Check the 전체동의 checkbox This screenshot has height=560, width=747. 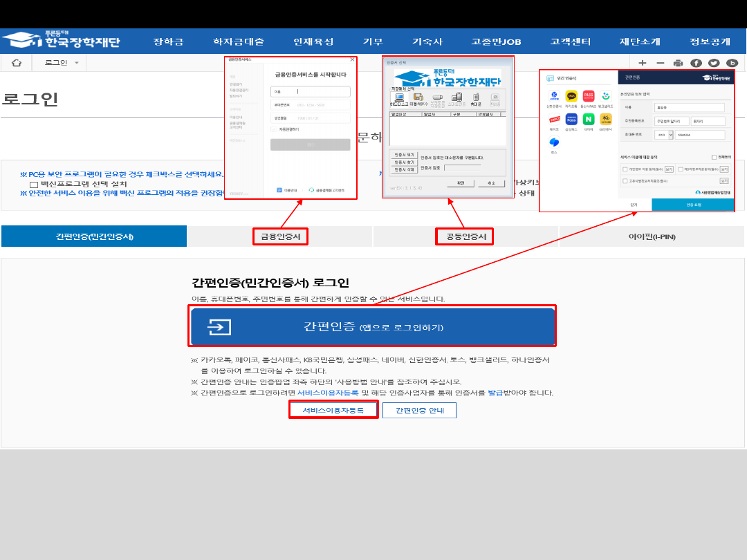coord(714,157)
